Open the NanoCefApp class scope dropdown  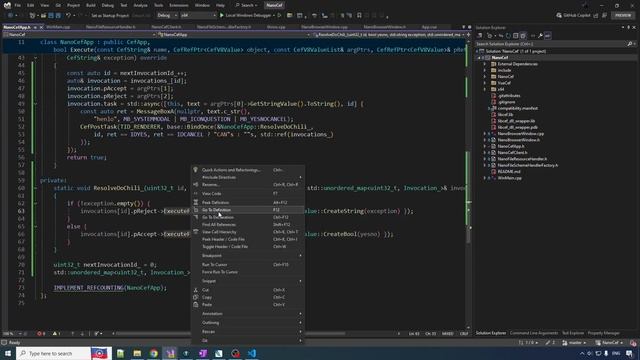[x=234, y=35]
